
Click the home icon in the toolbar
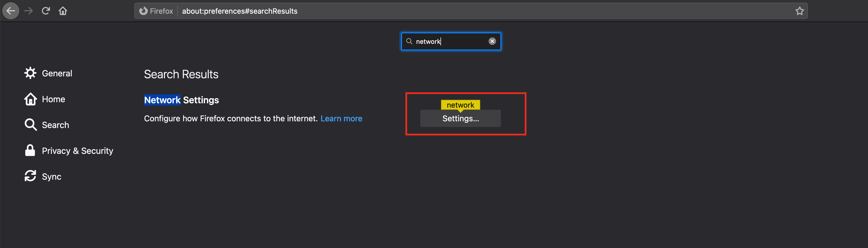63,11
